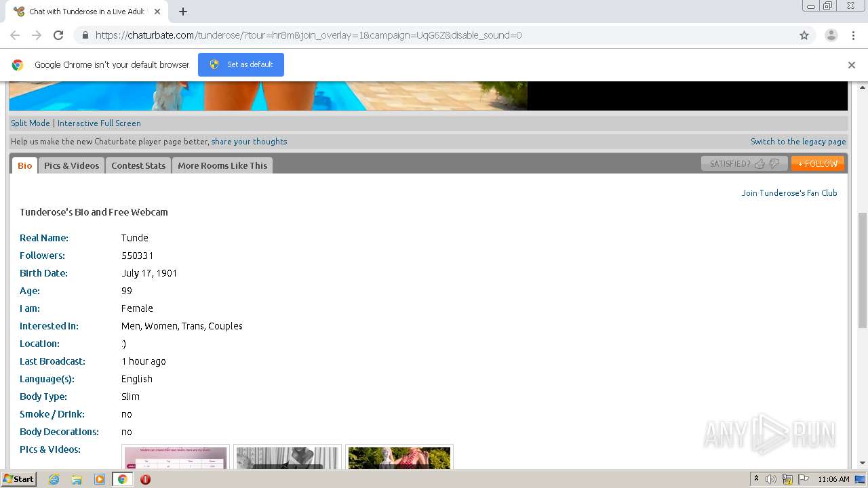Open Windows Start menu

(18, 479)
